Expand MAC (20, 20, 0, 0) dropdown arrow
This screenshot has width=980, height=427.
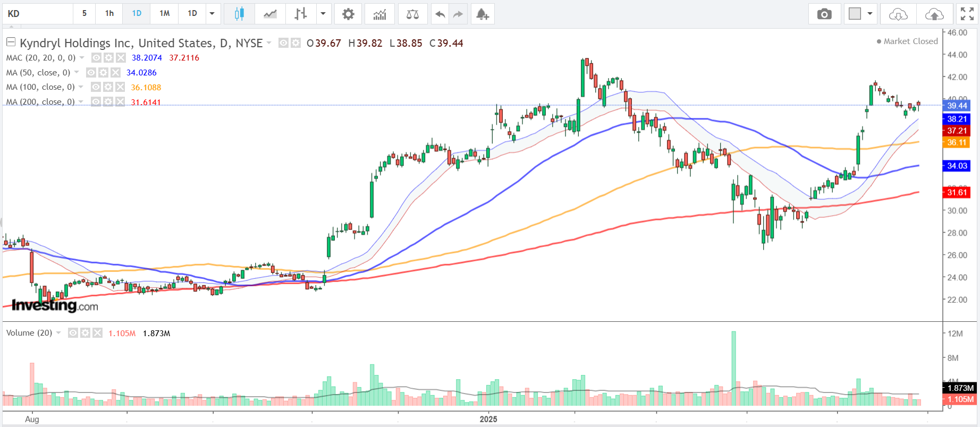pyautogui.click(x=82, y=57)
